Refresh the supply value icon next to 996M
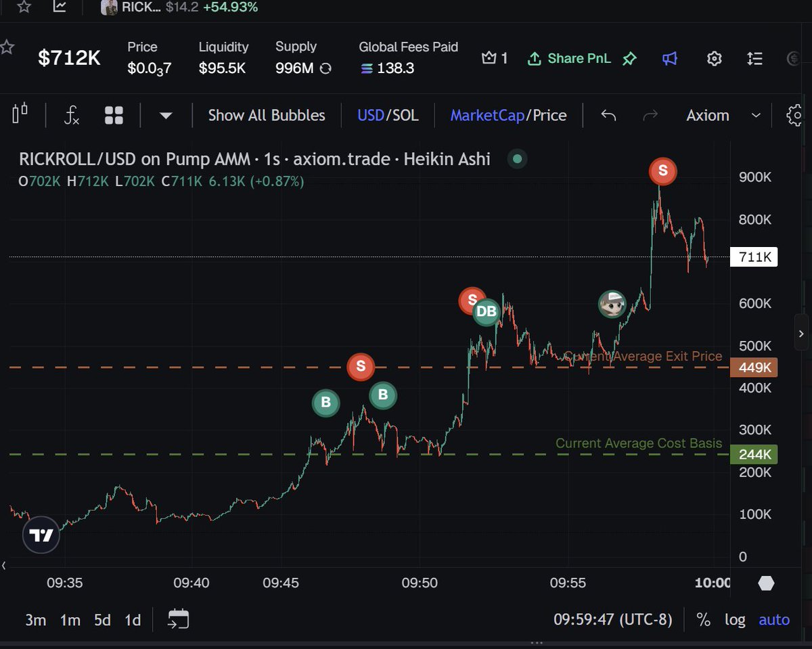Viewport: 812px width, 649px height. [325, 68]
